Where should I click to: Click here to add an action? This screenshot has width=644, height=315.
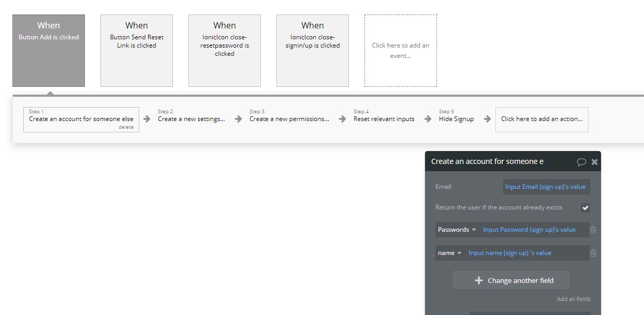click(542, 119)
